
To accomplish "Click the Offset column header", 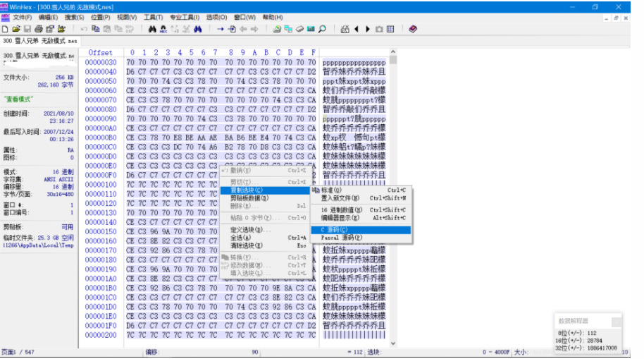I will click(100, 53).
